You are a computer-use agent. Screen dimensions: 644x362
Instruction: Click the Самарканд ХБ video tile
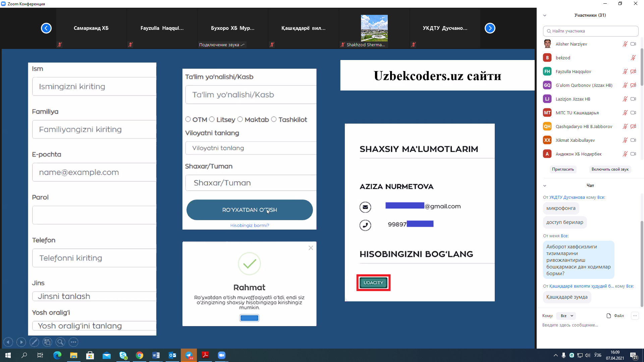[91, 28]
